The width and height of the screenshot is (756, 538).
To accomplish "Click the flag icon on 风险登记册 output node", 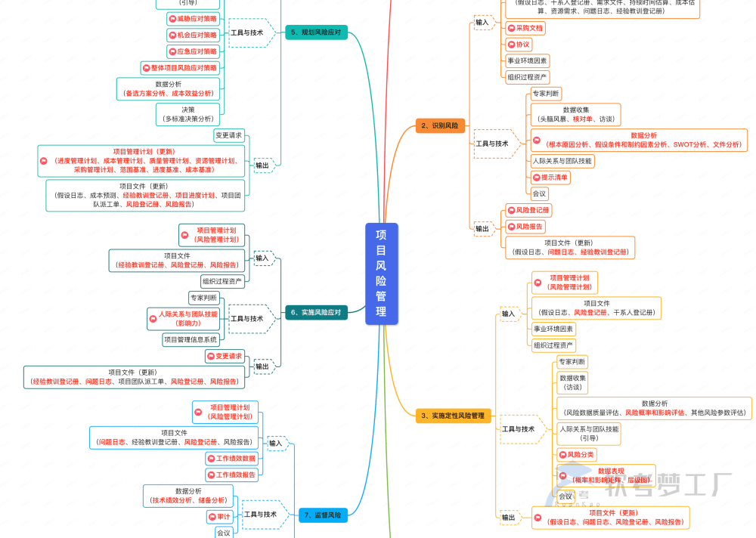I will [511, 210].
